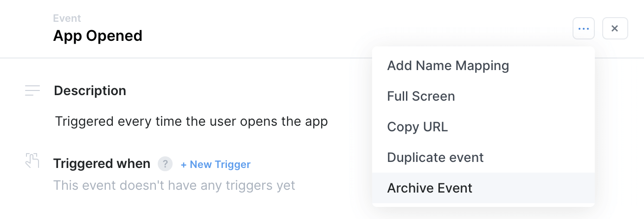Click the Description lines icon

click(x=32, y=90)
